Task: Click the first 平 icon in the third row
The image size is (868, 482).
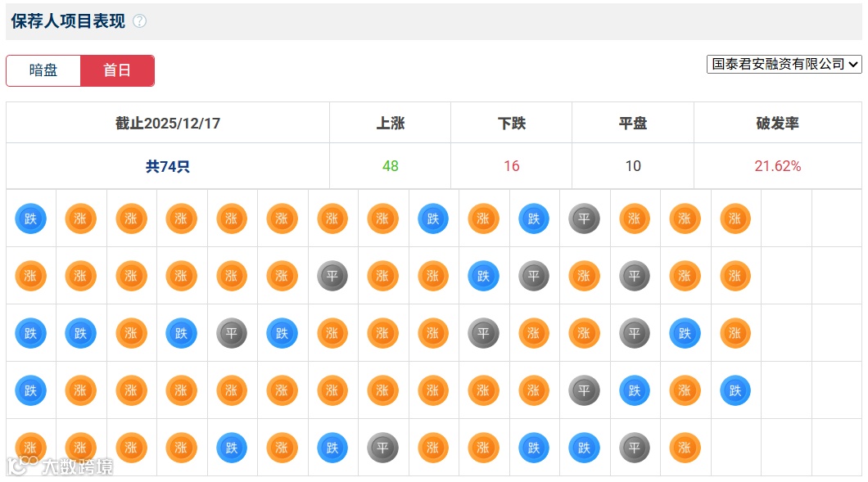Action: click(x=232, y=333)
